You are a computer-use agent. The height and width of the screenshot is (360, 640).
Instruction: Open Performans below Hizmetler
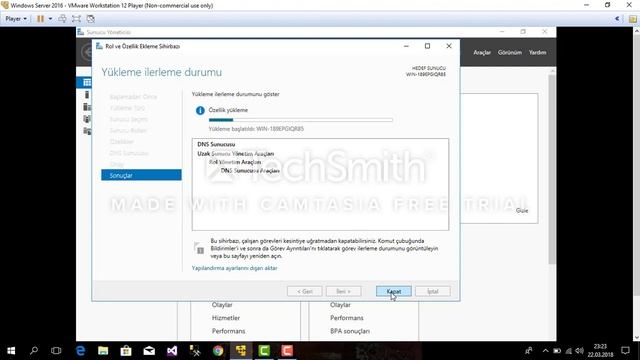[229, 331]
